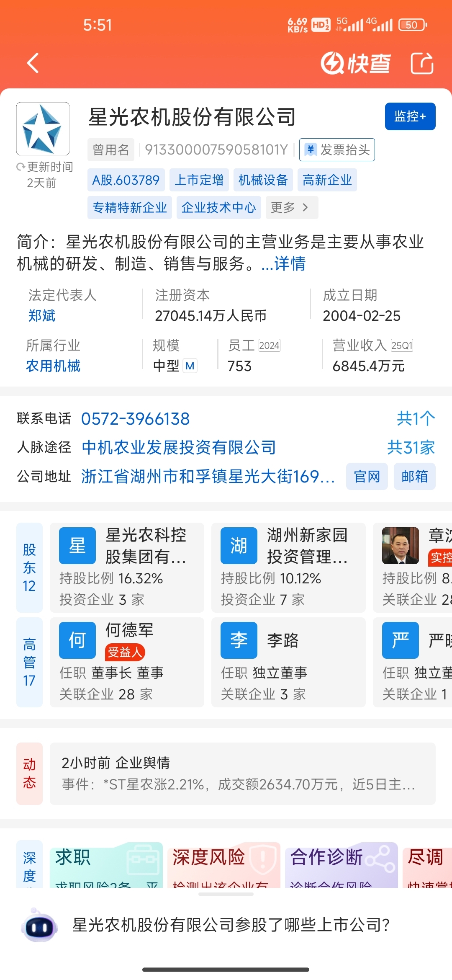
Task: Tap the bottom sheet drag handle
Action: coord(226,894)
